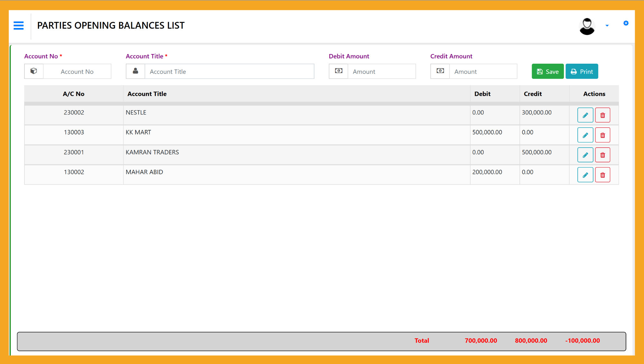This screenshot has width=644, height=364.
Task: Click the Debit column header
Action: pyautogui.click(x=482, y=94)
